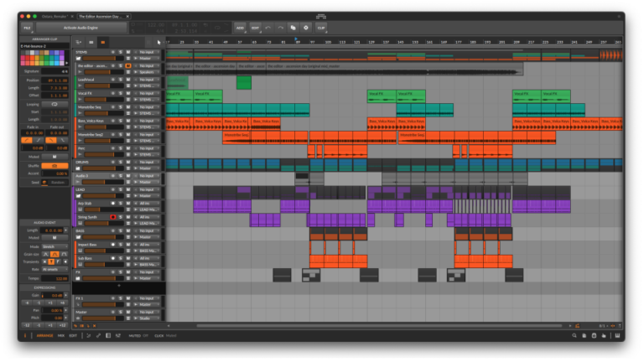Solo the Monotribe Seq track

pyautogui.click(x=121, y=107)
